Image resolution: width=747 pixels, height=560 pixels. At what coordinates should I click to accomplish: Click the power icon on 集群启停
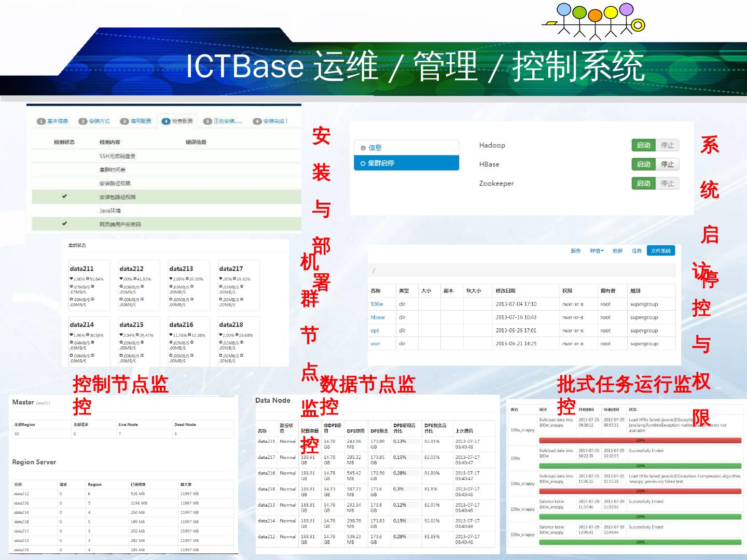tap(363, 163)
